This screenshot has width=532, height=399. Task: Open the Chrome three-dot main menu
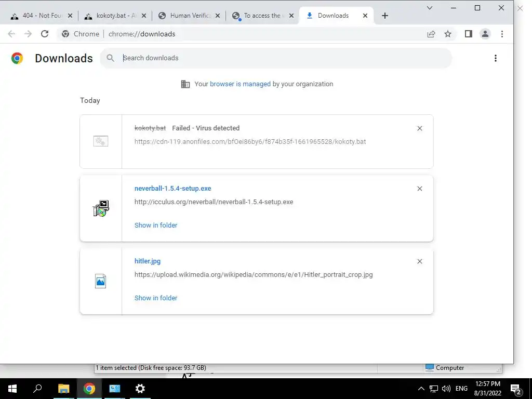point(502,34)
